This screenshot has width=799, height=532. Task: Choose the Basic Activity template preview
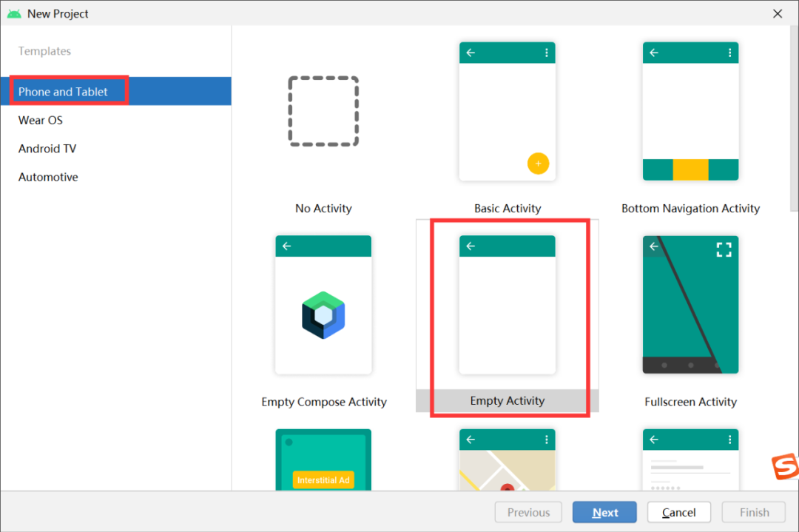pyautogui.click(x=507, y=111)
